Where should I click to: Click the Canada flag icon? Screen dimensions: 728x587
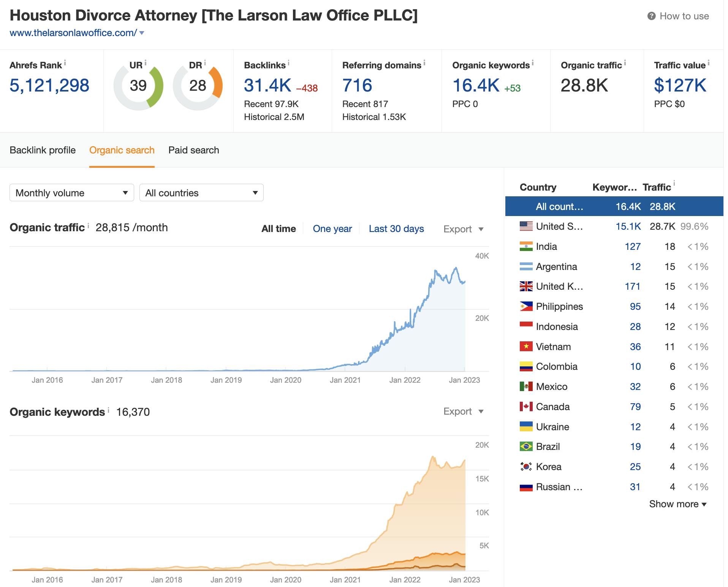coord(526,407)
